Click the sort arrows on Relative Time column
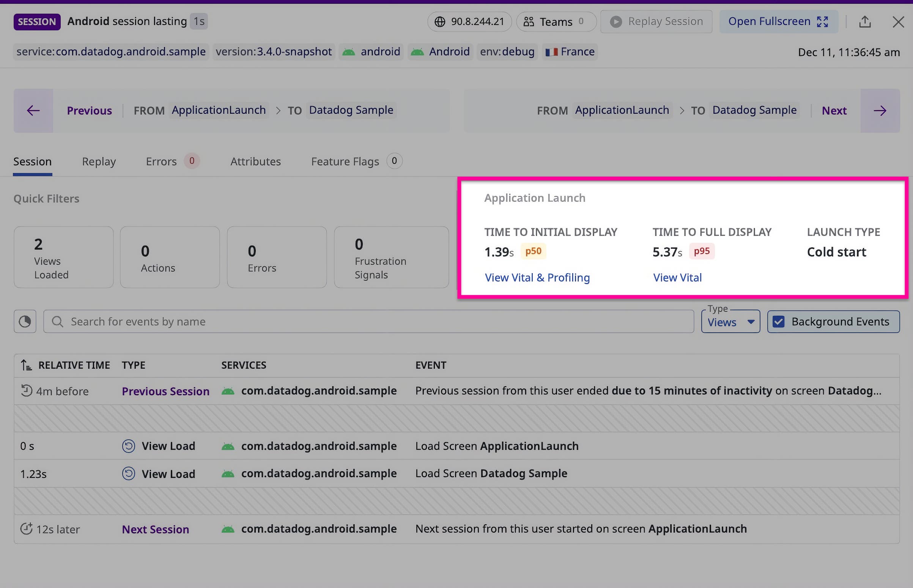 point(25,365)
